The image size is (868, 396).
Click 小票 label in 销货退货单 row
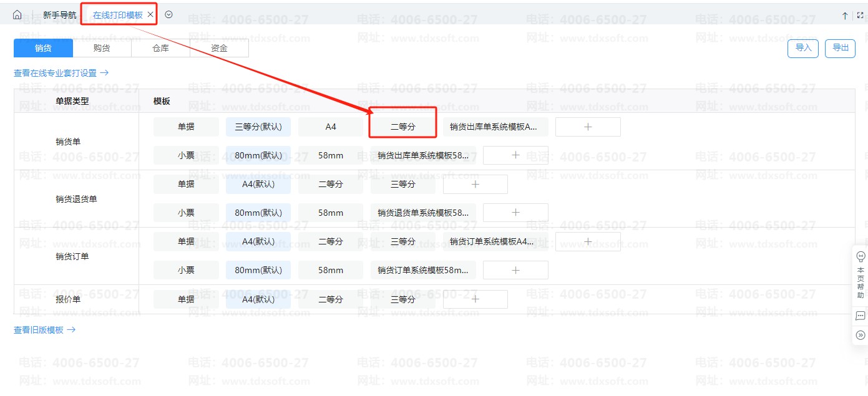[x=186, y=213]
